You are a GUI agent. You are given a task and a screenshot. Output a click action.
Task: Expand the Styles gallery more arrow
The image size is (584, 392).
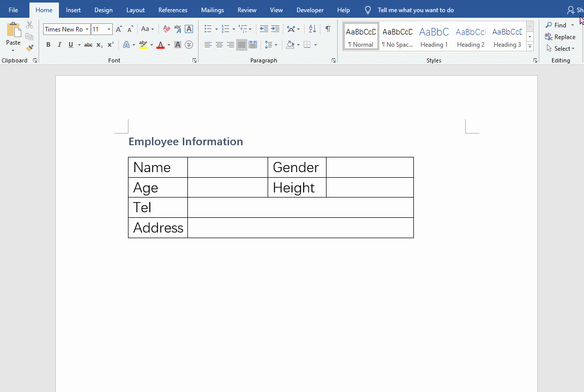tap(530, 46)
